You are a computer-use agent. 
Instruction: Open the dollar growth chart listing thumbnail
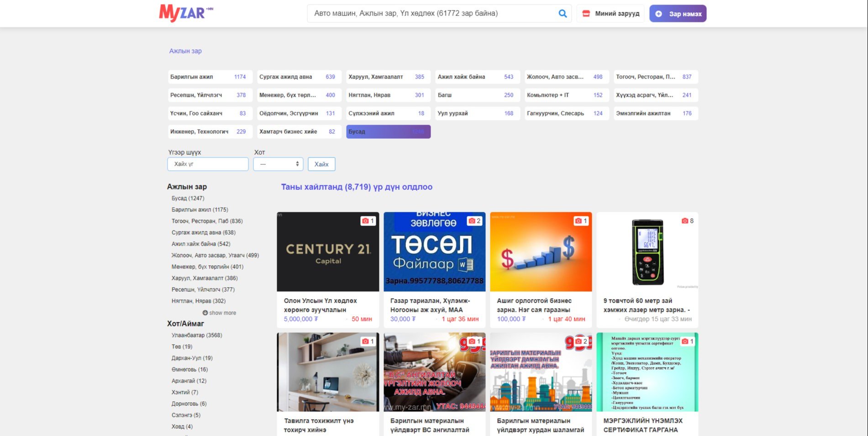(541, 252)
